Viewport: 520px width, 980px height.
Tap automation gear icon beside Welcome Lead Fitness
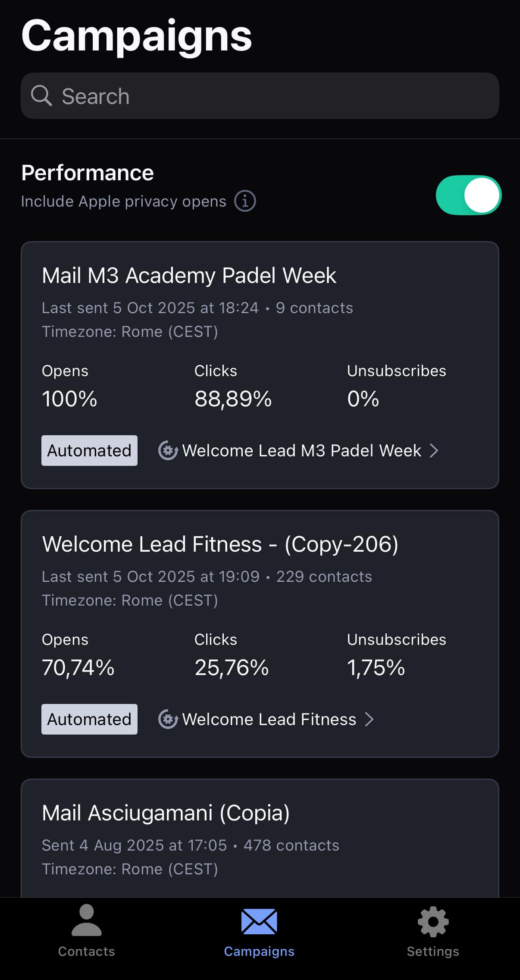pyautogui.click(x=168, y=719)
